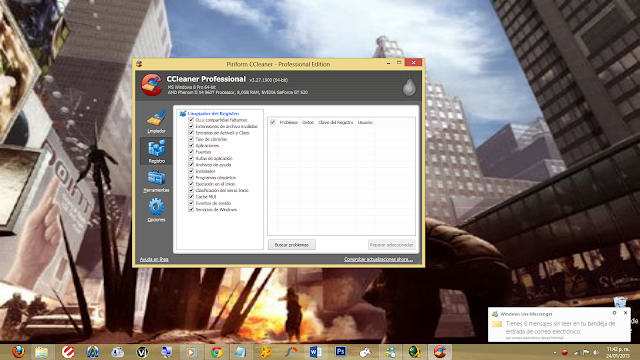
Task: Open clock showing 11:42 p.m.
Action: coord(618,352)
